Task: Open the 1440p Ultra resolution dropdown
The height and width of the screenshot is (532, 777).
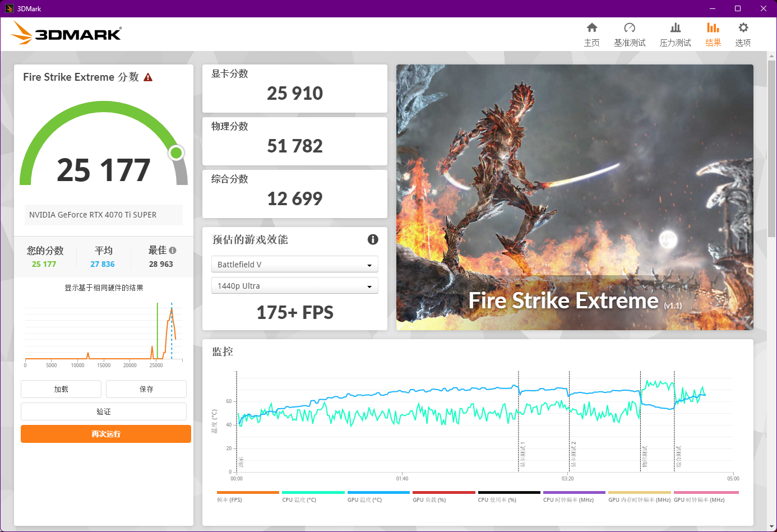Action: coord(294,286)
